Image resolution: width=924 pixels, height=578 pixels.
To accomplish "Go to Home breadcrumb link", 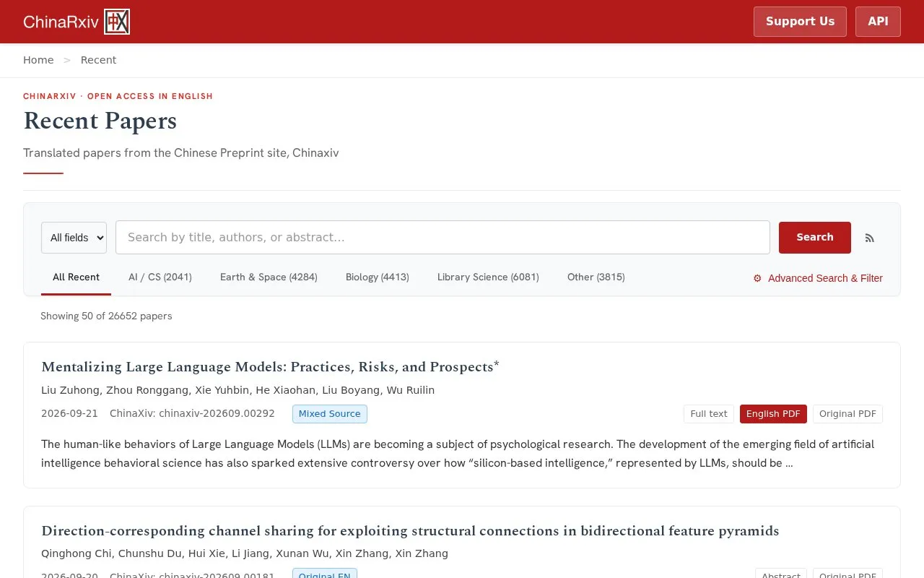I will pyautogui.click(x=38, y=60).
